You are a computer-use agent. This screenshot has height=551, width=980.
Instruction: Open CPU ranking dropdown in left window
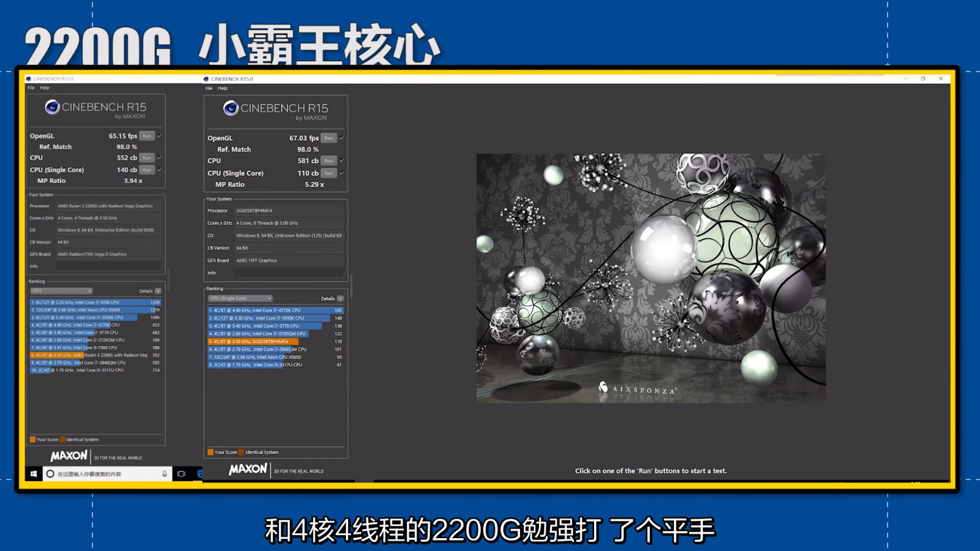point(61,291)
